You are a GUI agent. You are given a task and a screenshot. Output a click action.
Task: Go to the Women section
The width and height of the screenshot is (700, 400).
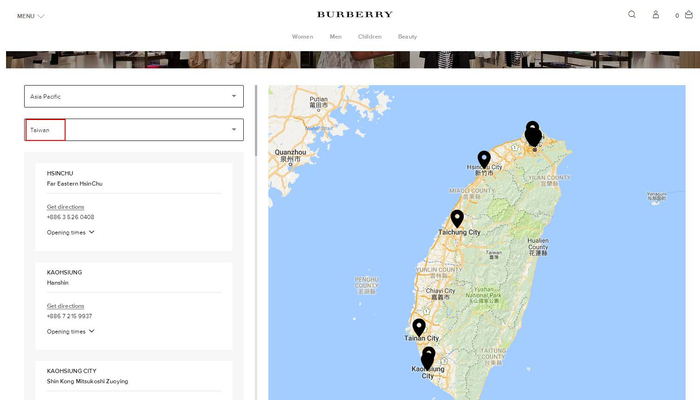pos(302,37)
